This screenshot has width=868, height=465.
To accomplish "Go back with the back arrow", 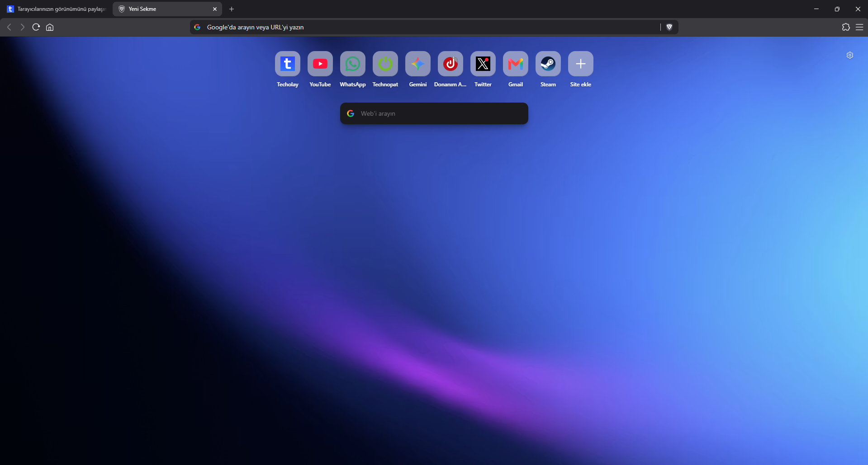I will coord(9,27).
